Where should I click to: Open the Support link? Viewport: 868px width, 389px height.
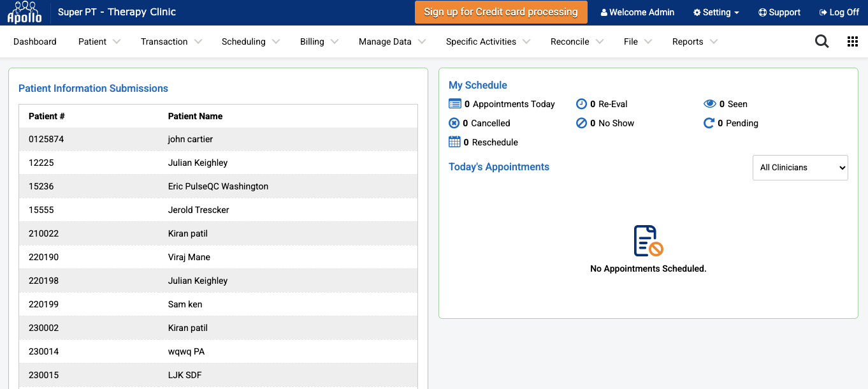pyautogui.click(x=779, y=13)
